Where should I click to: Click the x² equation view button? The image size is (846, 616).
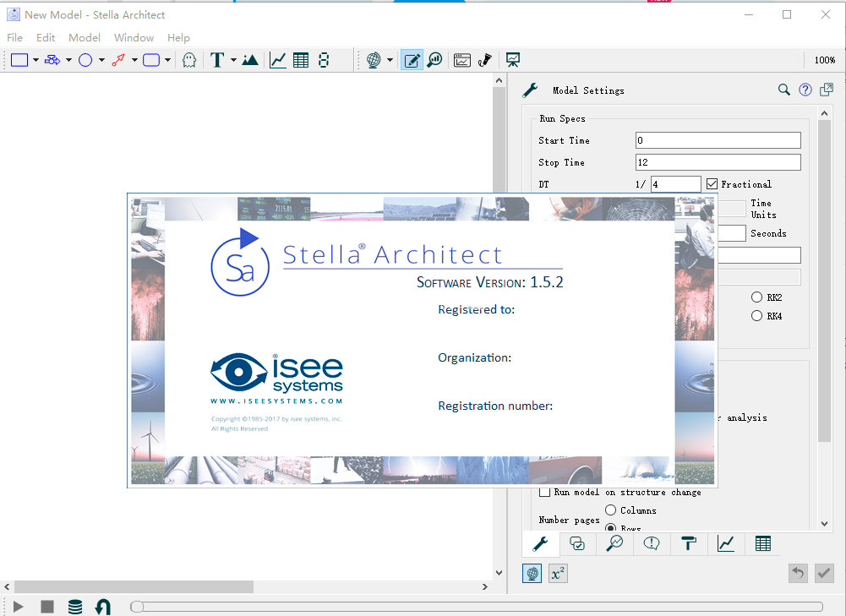pos(558,574)
